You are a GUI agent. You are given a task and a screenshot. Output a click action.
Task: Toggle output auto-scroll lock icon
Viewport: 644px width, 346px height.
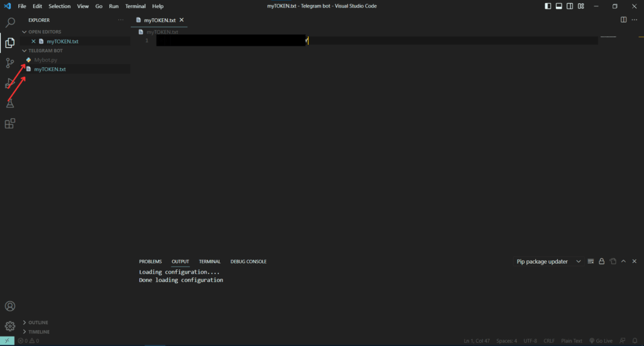coord(601,261)
